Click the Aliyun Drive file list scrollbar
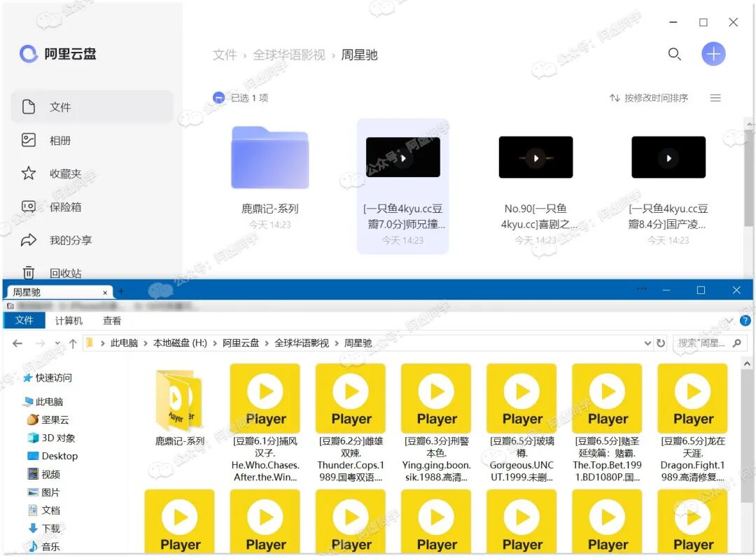 pos(749,179)
